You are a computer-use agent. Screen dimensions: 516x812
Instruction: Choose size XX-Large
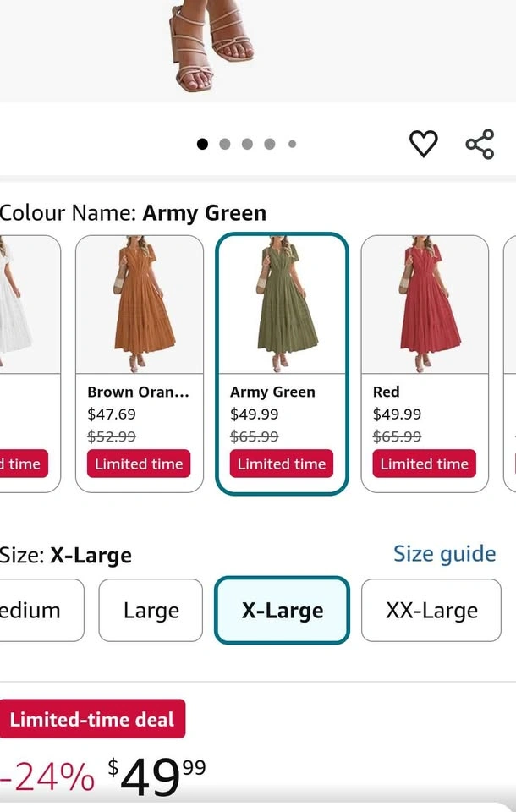(x=431, y=610)
